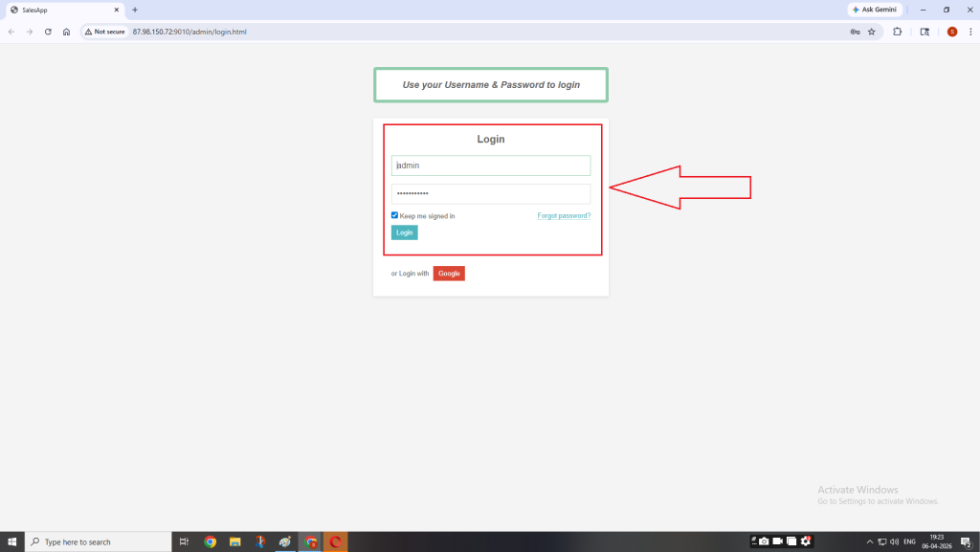Show hidden system tray icons
The height and width of the screenshot is (552, 980).
tap(869, 541)
